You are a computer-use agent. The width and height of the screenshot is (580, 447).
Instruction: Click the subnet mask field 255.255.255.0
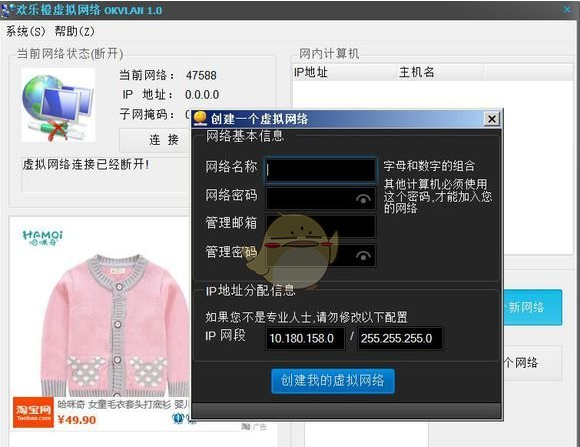coord(400,338)
